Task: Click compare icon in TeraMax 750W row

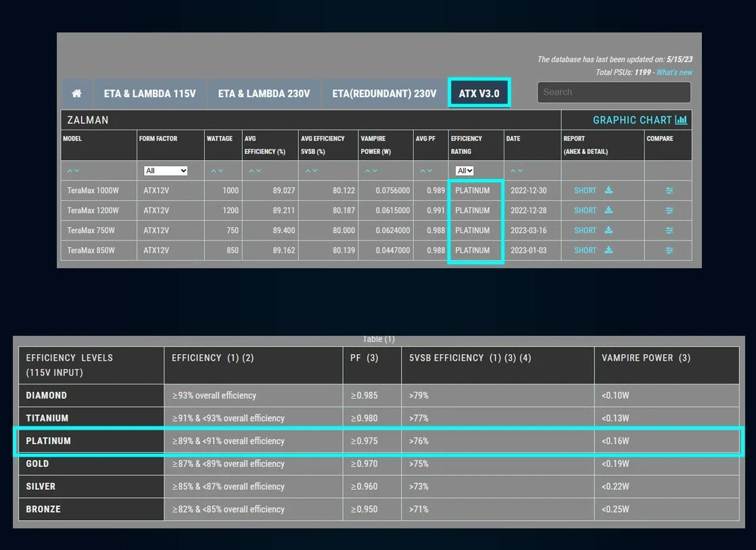Action: click(669, 230)
